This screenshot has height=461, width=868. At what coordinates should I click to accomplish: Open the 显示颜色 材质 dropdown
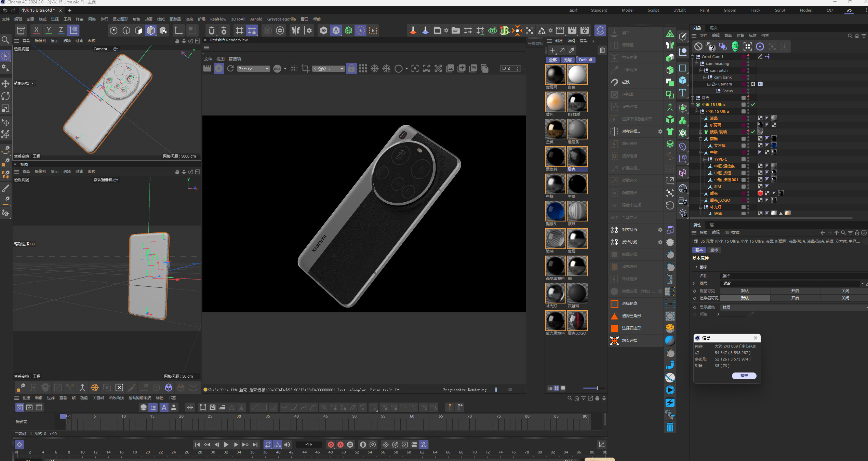coord(793,307)
